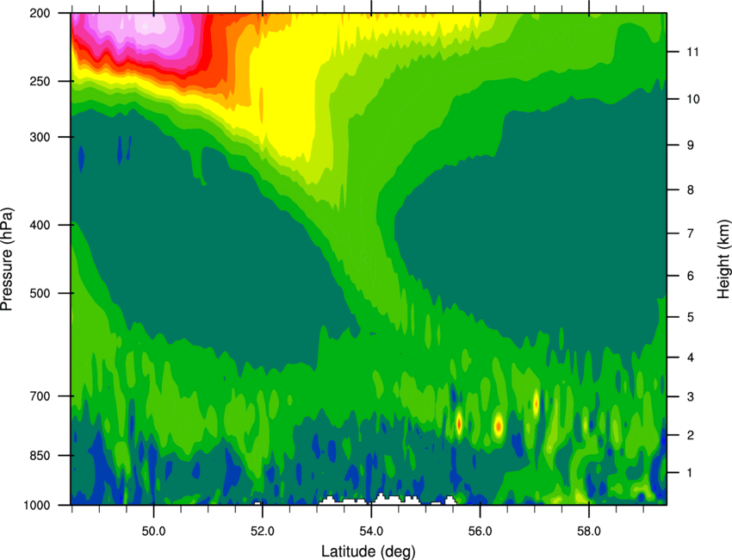Select the 700 pressure tick label

pos(40,396)
